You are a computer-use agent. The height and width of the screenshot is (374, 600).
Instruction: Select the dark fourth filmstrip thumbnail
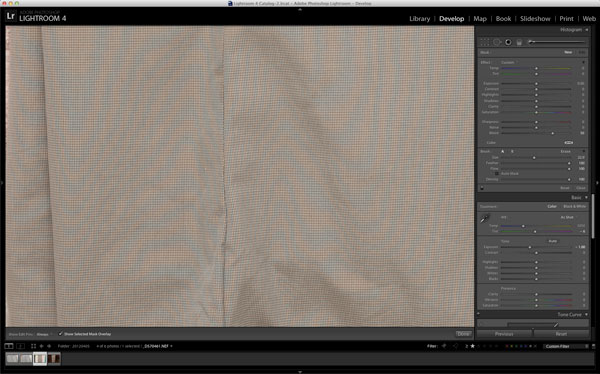click(x=54, y=359)
